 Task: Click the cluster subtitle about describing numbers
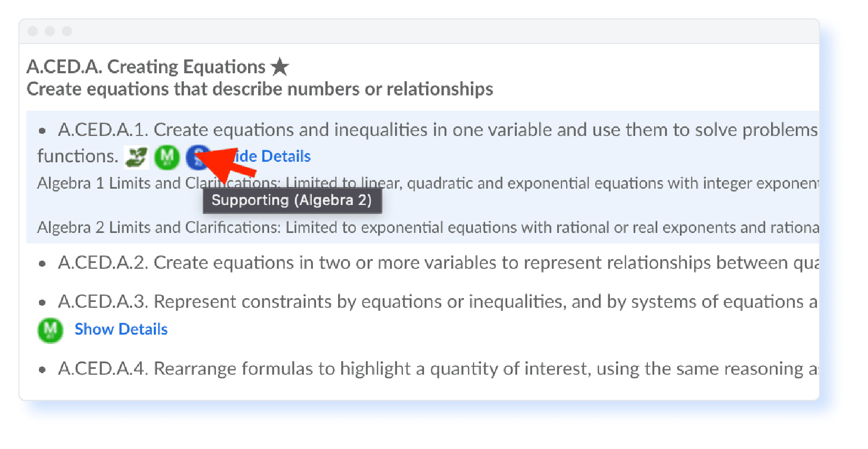260,89
